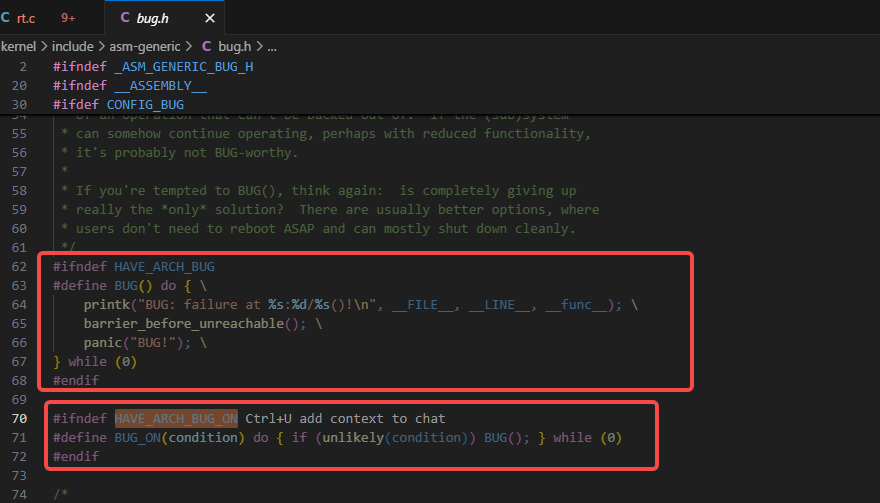The height and width of the screenshot is (503, 880).
Task: Jump to sticky line #ifndef __ASSEMBLY__
Action: point(130,86)
